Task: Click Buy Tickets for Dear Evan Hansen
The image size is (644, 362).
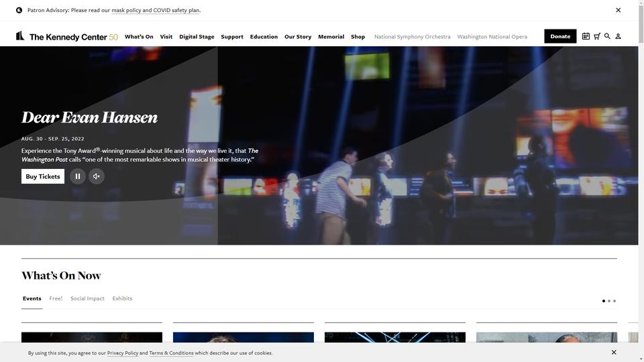Action: [x=43, y=176]
